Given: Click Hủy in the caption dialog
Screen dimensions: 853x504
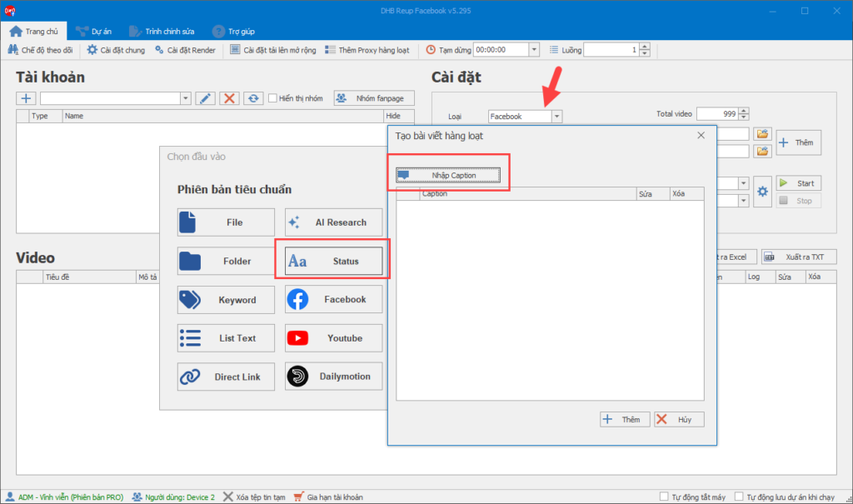Looking at the screenshot, I should point(678,419).
